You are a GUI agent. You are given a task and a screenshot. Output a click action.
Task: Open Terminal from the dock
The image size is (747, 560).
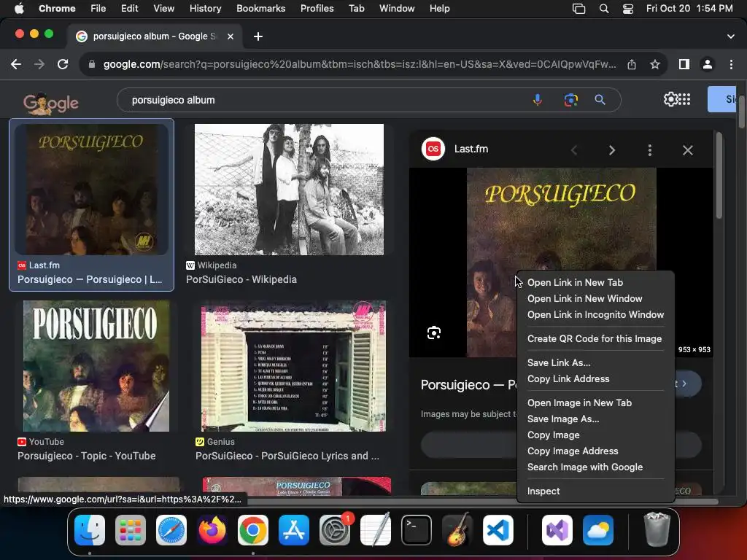[x=417, y=530]
